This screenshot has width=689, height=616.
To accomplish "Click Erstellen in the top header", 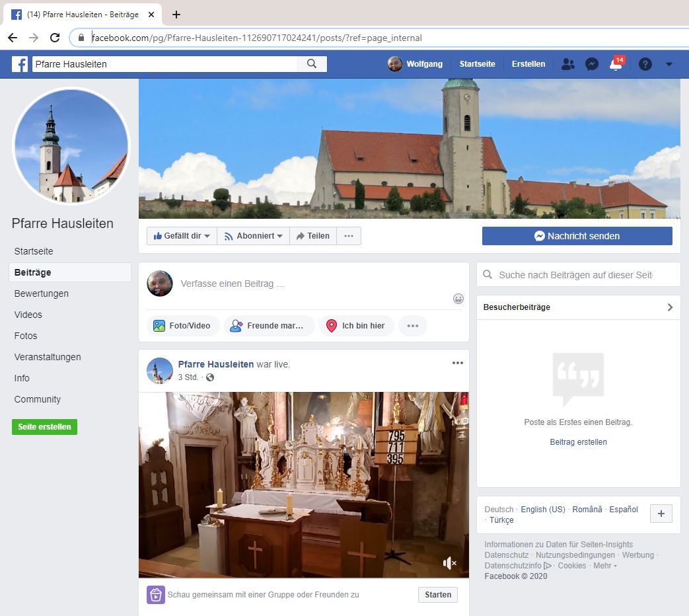I will 528,64.
